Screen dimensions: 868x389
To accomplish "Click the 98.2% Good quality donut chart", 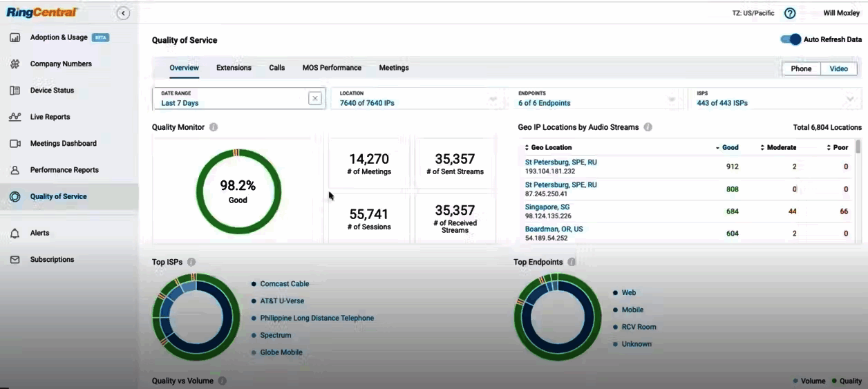I will pos(238,191).
